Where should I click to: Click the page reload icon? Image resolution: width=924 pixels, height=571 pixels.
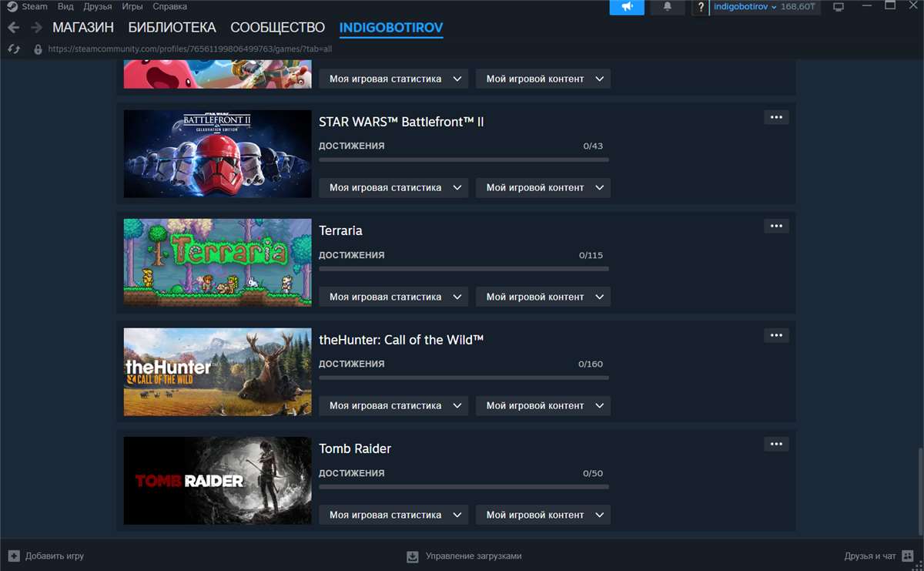(13, 49)
